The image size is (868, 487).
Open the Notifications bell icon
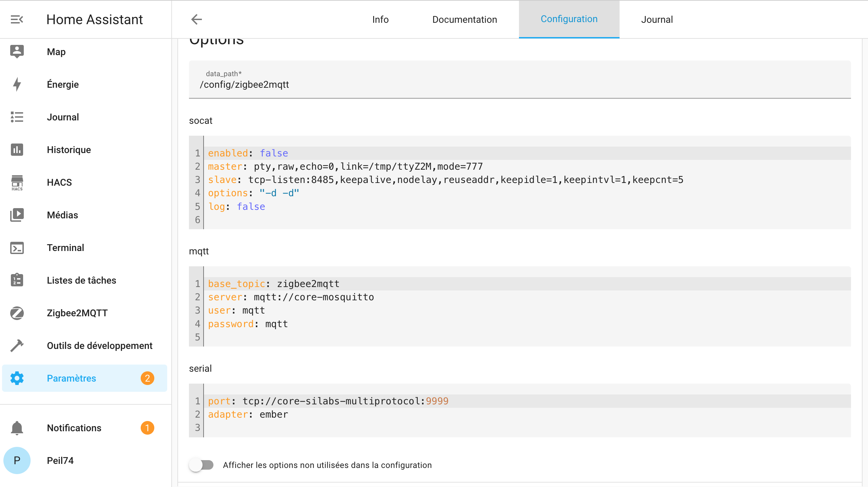[x=17, y=428]
